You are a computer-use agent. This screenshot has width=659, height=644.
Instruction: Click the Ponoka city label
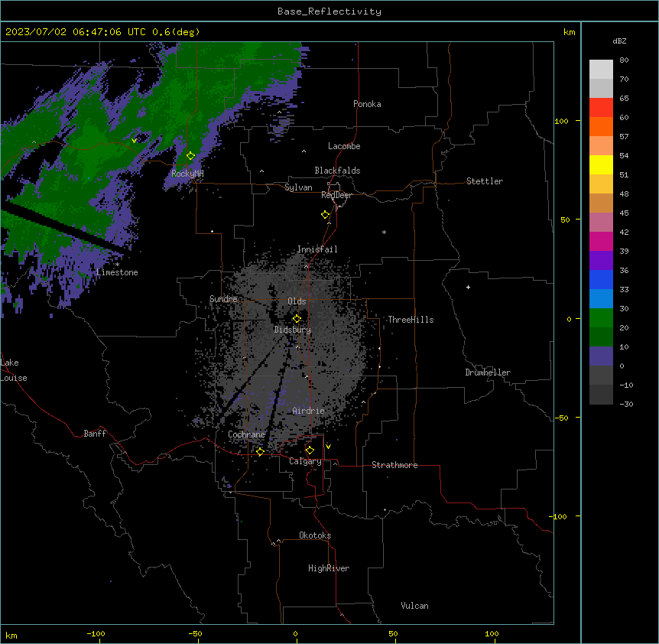point(367,104)
